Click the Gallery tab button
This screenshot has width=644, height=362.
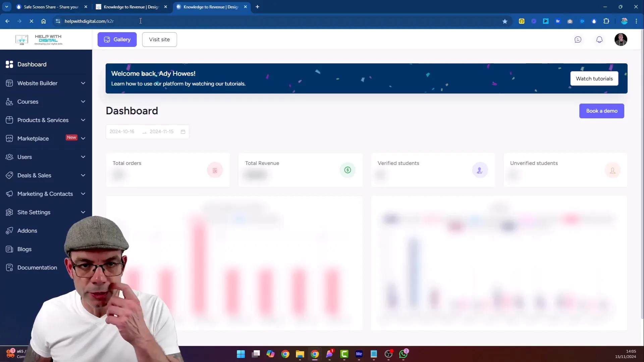tap(117, 39)
